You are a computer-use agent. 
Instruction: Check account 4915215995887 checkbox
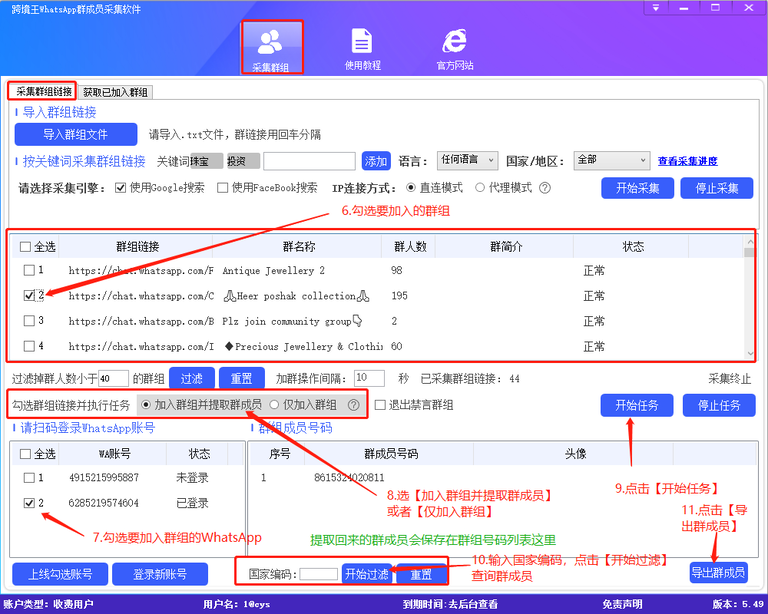tap(29, 478)
